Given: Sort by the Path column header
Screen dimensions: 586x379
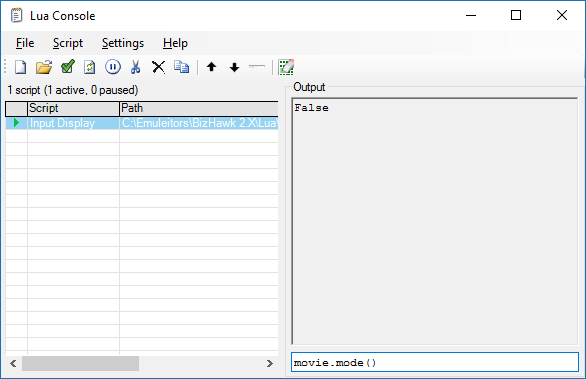Looking at the screenshot, I should (x=199, y=108).
